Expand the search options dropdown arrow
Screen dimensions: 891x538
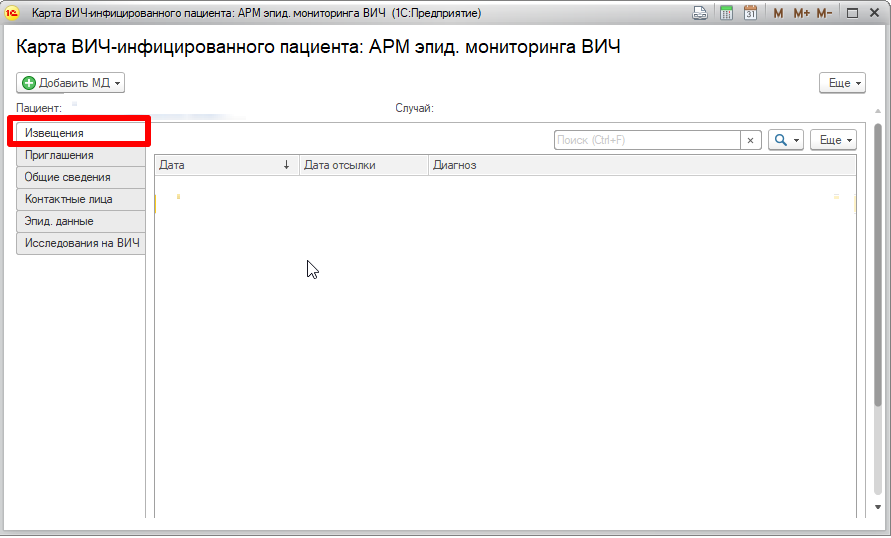tap(796, 140)
